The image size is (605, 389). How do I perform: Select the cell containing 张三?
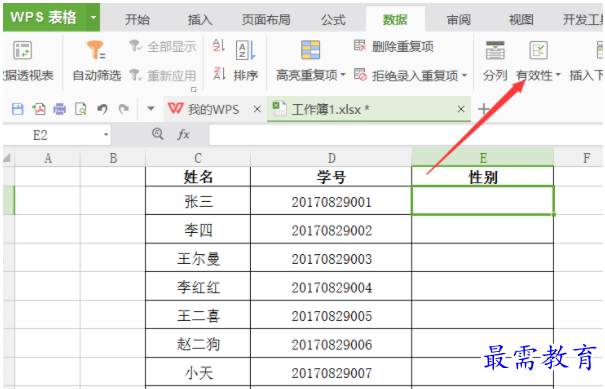pos(198,201)
